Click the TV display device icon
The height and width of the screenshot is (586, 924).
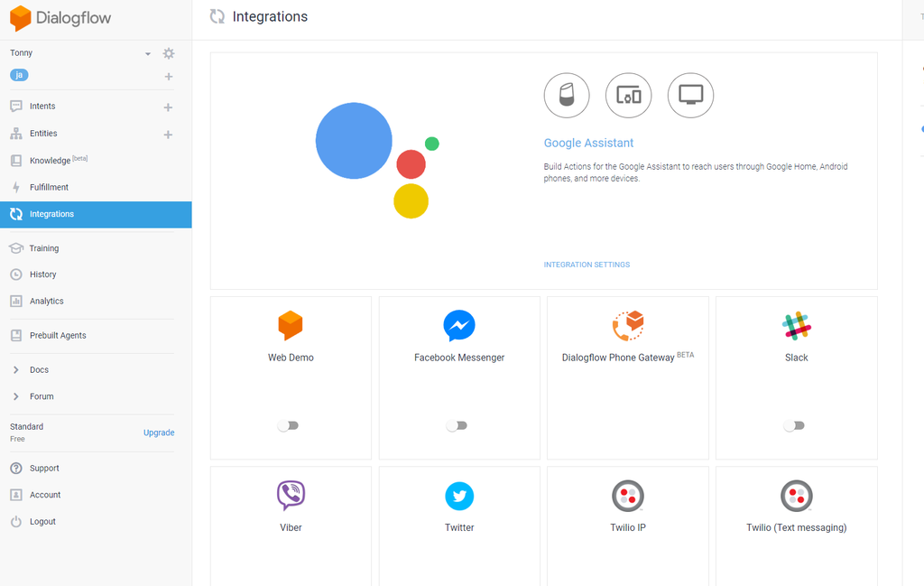(x=690, y=96)
